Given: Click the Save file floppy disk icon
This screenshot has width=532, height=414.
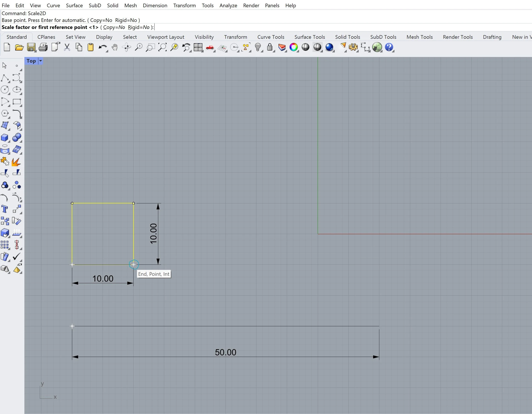Looking at the screenshot, I should point(31,47).
